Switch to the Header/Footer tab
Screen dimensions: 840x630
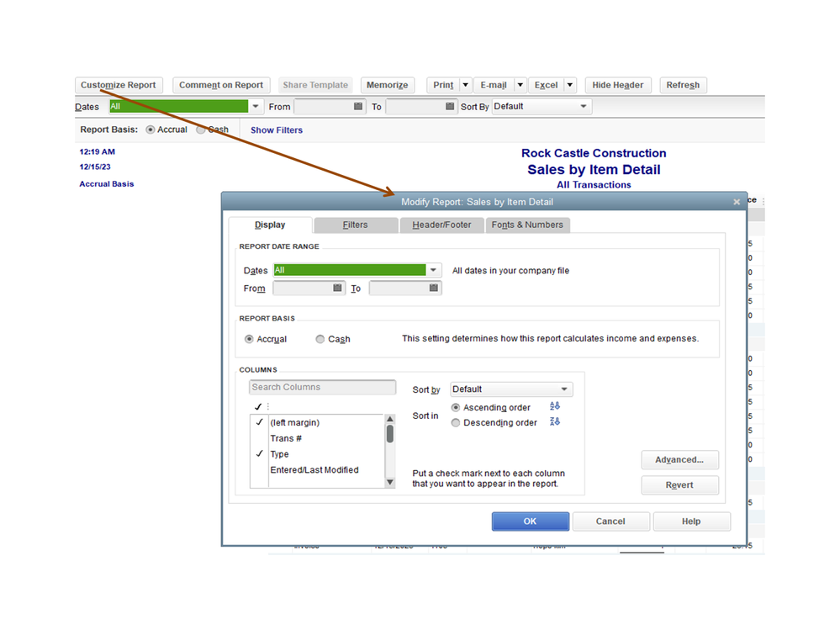[x=441, y=225]
